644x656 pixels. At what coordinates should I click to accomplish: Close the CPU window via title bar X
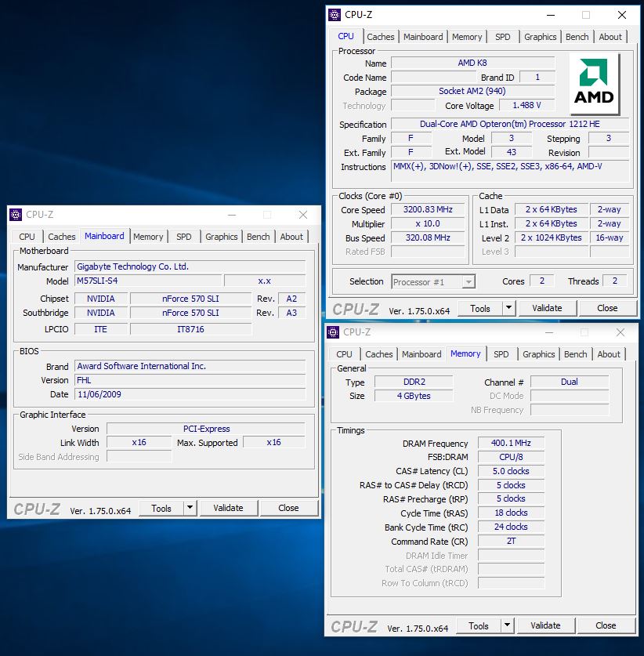click(622, 15)
